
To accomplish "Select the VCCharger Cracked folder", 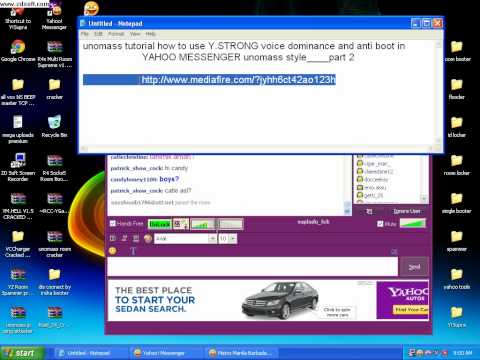I will (18, 243).
